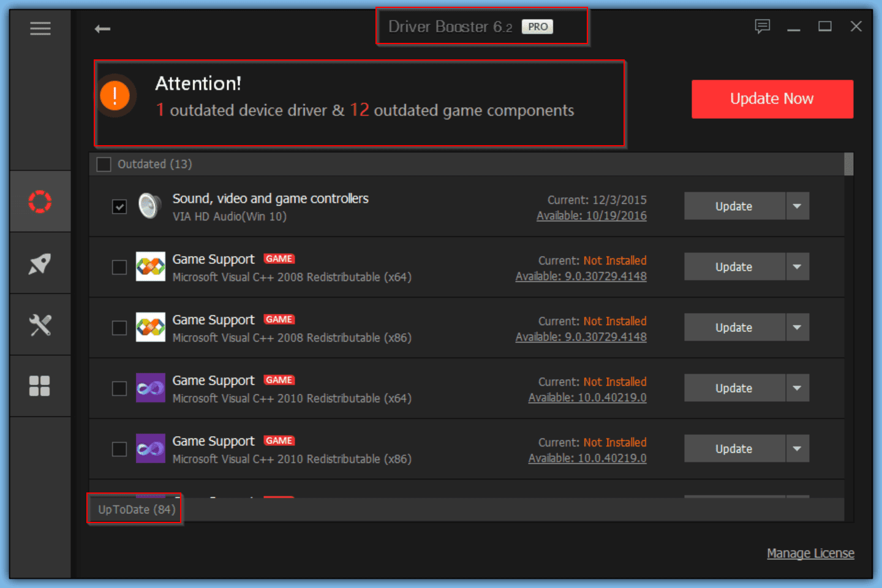Viewport: 882px width, 588px height.
Task: Expand Update dropdown for C++ 2008 (x86)
Action: (797, 327)
